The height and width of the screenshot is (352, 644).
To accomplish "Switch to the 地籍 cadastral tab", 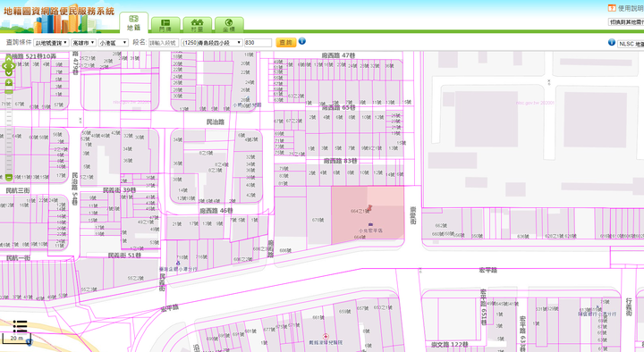I will click(x=134, y=22).
